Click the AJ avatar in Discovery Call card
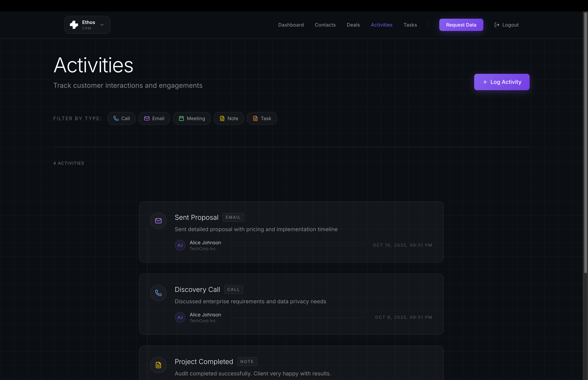Screen dimensions: 588x380 [x=180, y=317]
